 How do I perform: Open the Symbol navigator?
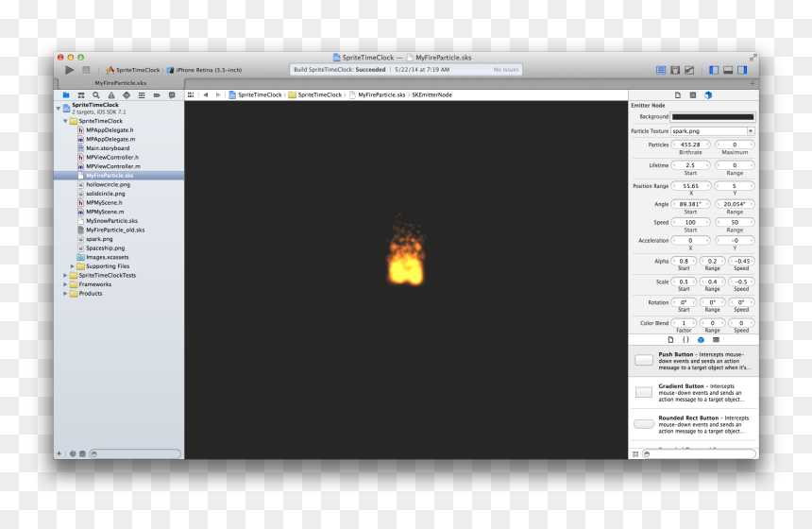pos(81,95)
